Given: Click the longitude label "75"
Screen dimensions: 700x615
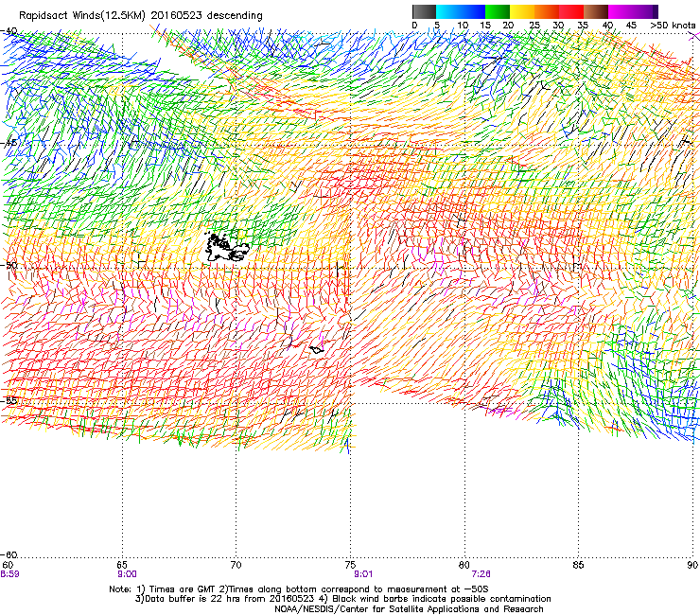Looking at the screenshot, I should pos(350,565).
